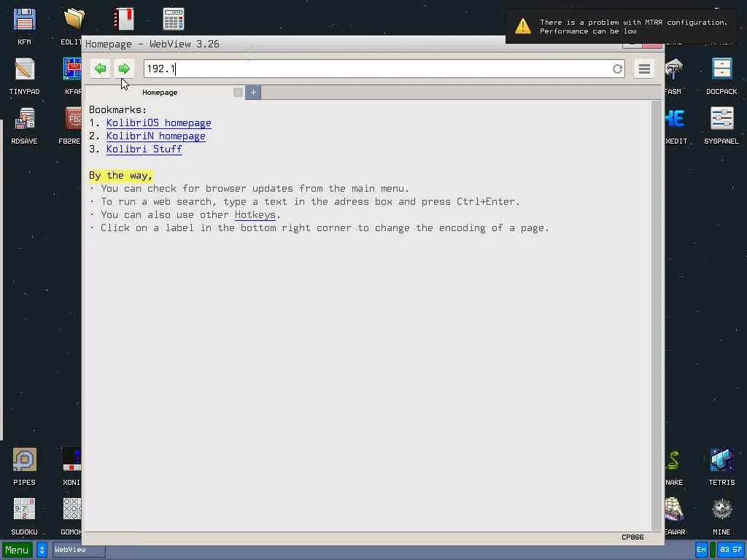Image resolution: width=747 pixels, height=560 pixels.
Task: Launch the PIPES game
Action: point(24,467)
